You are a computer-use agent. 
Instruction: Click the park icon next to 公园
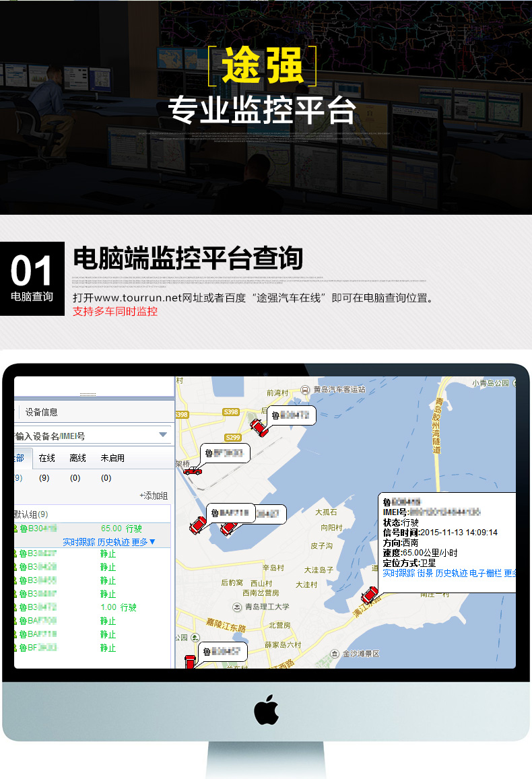pyautogui.click(x=195, y=638)
